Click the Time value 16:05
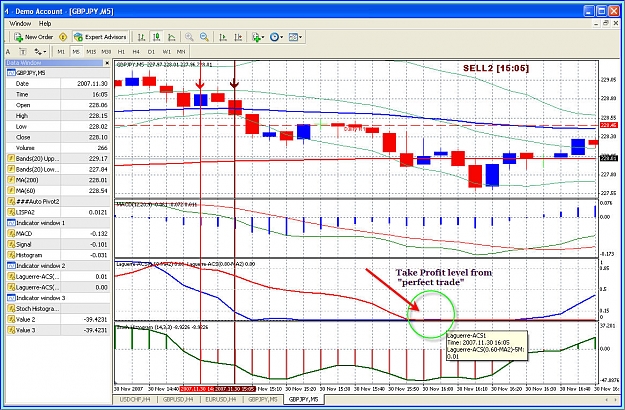The height and width of the screenshot is (410, 625). click(x=100, y=94)
